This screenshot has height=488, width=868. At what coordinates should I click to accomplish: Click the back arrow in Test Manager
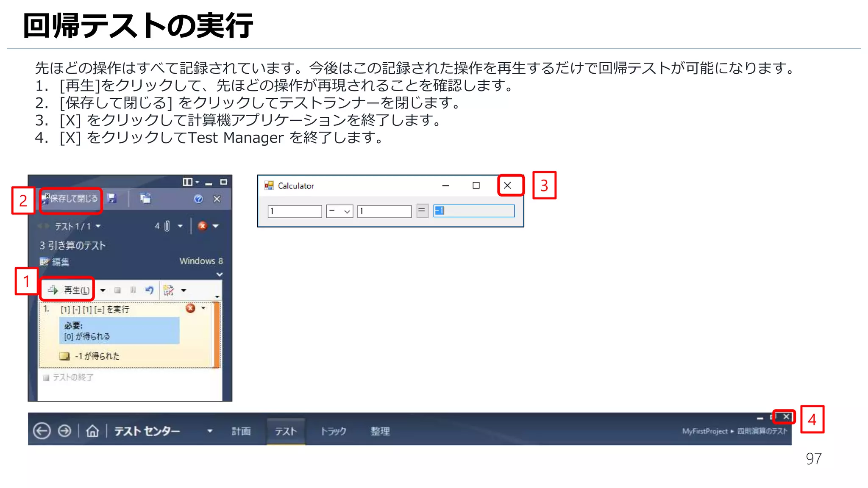click(x=42, y=431)
